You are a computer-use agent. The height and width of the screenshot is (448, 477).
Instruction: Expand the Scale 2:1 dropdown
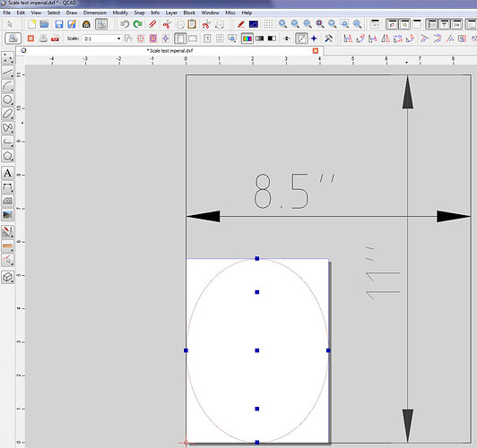point(118,39)
